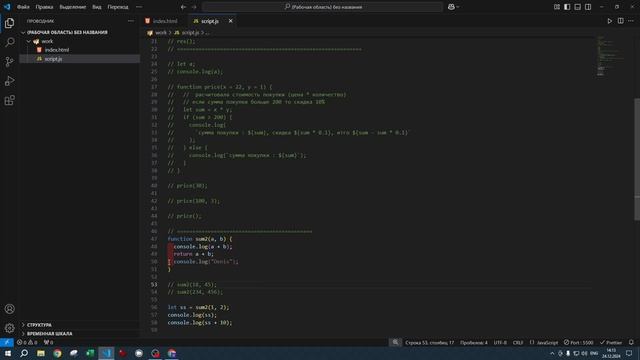The image size is (640, 360).
Task: Open the Search view in activity bar
Action: pos(9,42)
